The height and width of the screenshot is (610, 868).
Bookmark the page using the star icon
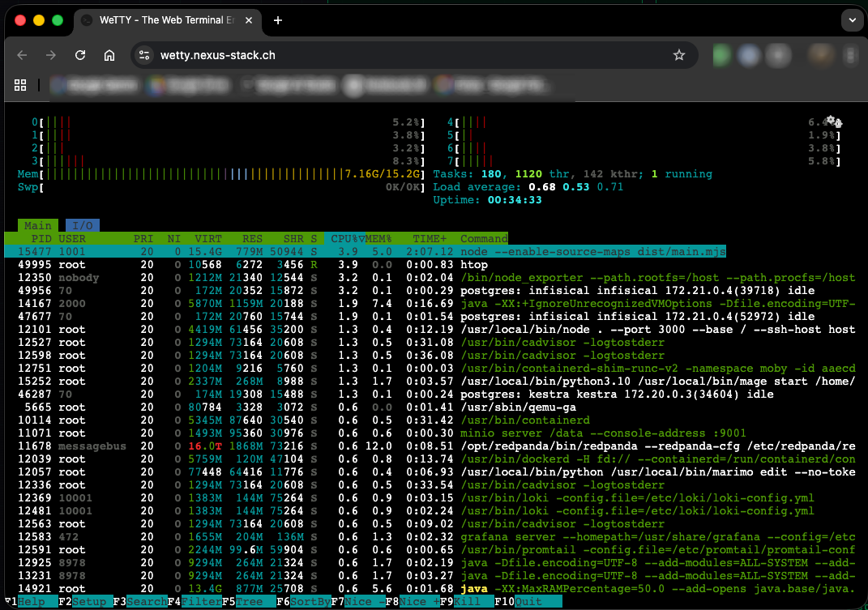coord(679,55)
